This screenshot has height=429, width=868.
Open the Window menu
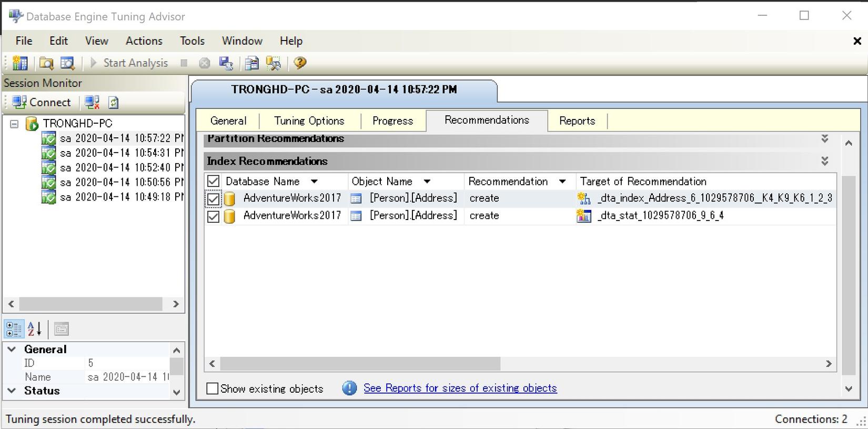point(242,41)
